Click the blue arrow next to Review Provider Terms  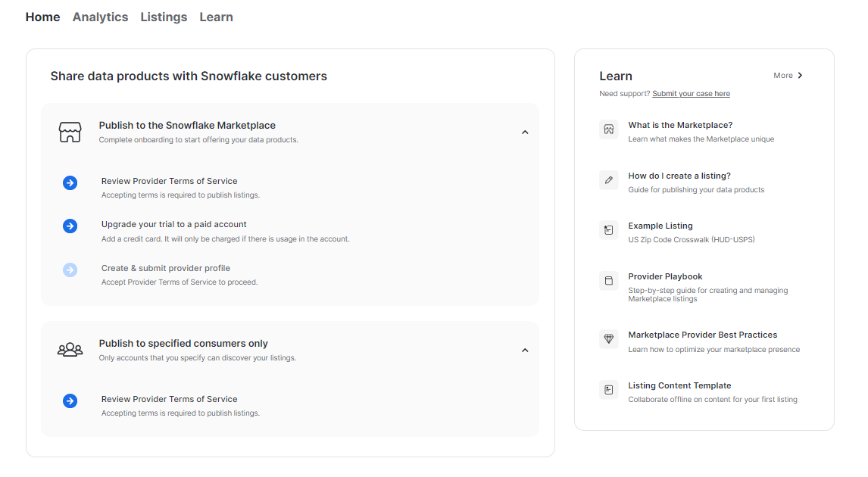[70, 182]
